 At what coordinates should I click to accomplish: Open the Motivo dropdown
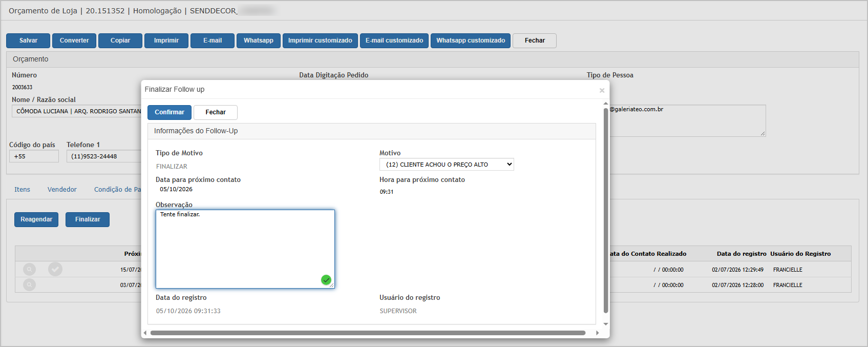point(447,165)
